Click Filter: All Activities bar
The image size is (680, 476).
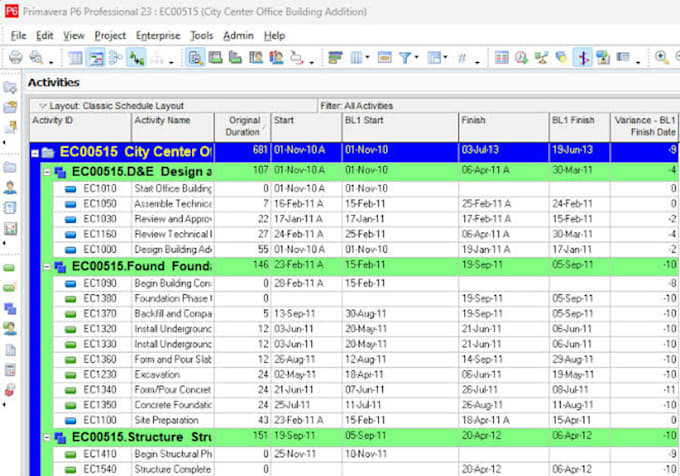click(499, 106)
